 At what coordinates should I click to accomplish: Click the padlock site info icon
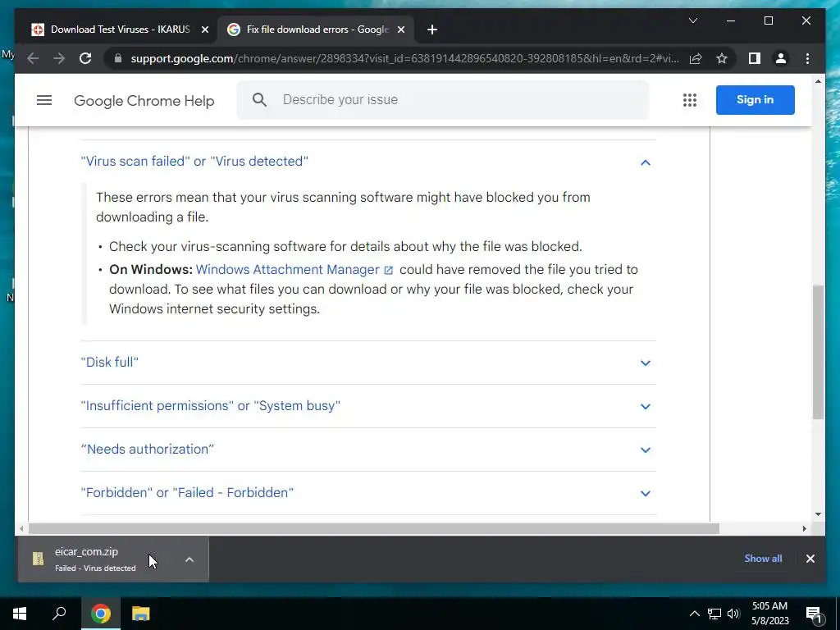click(118, 58)
